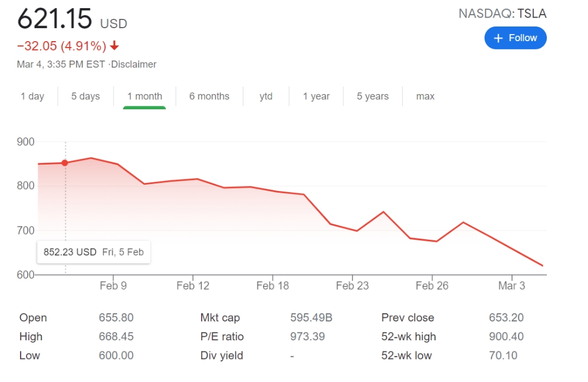The width and height of the screenshot is (588, 382).
Task: Click the NASDAQ: TSLA ticker label
Action: [x=503, y=14]
